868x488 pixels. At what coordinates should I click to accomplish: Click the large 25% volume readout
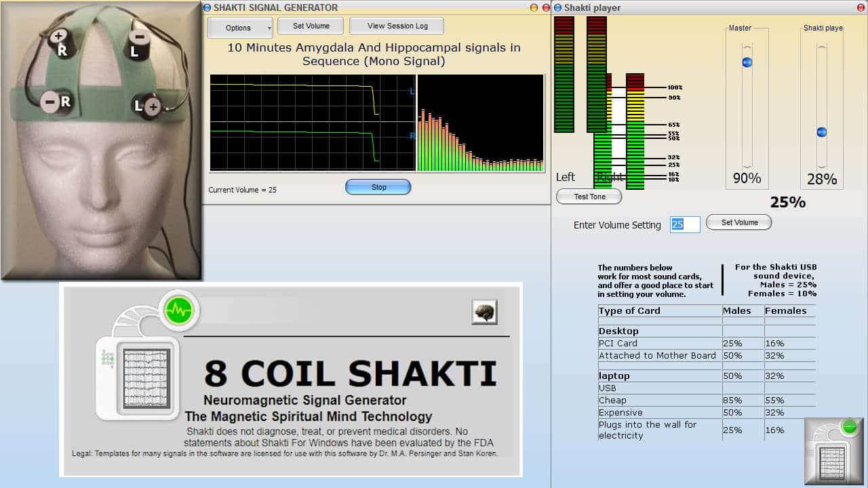[x=788, y=202]
